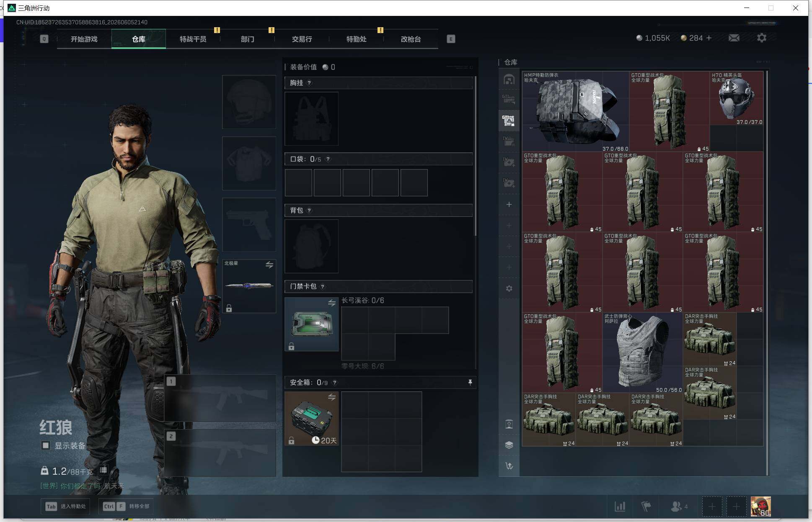
Task: Click the safe box thumbnail showing 20天
Action: (311, 418)
